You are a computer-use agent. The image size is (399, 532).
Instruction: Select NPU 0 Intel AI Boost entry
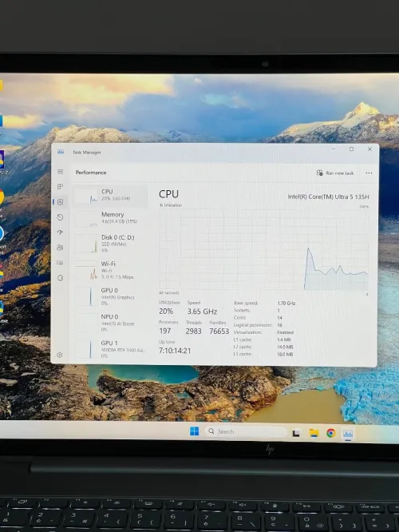[110, 323]
